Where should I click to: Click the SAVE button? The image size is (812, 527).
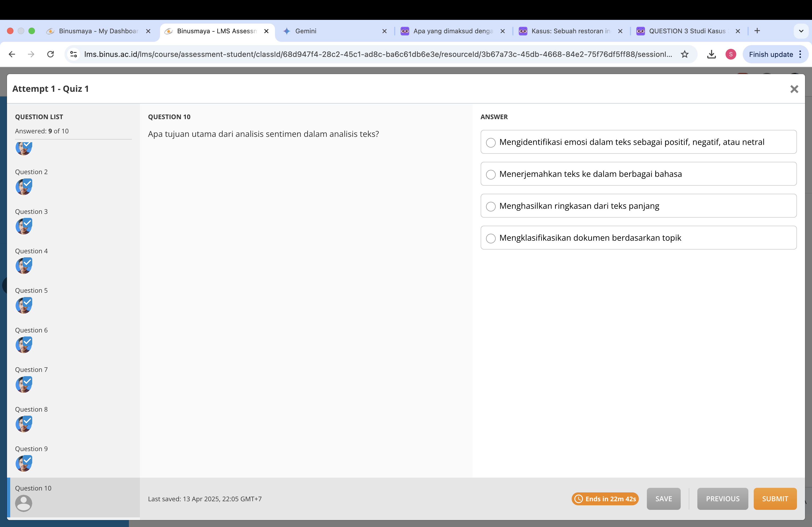[x=663, y=499]
